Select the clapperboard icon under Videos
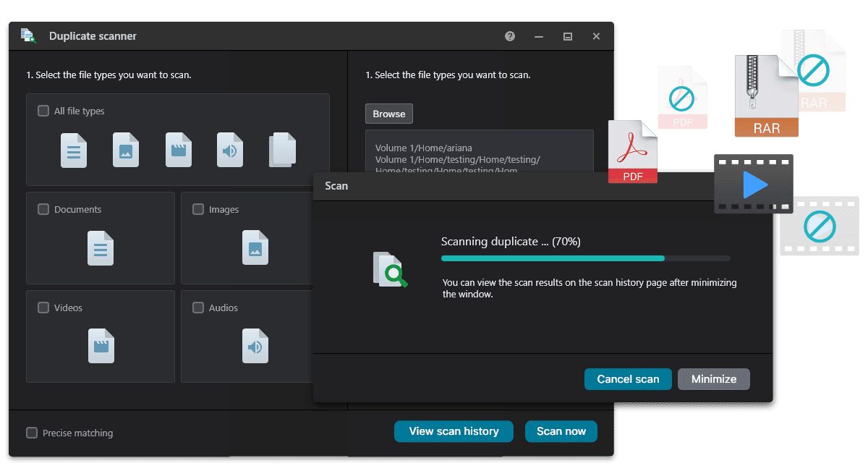The image size is (868, 466). click(101, 346)
